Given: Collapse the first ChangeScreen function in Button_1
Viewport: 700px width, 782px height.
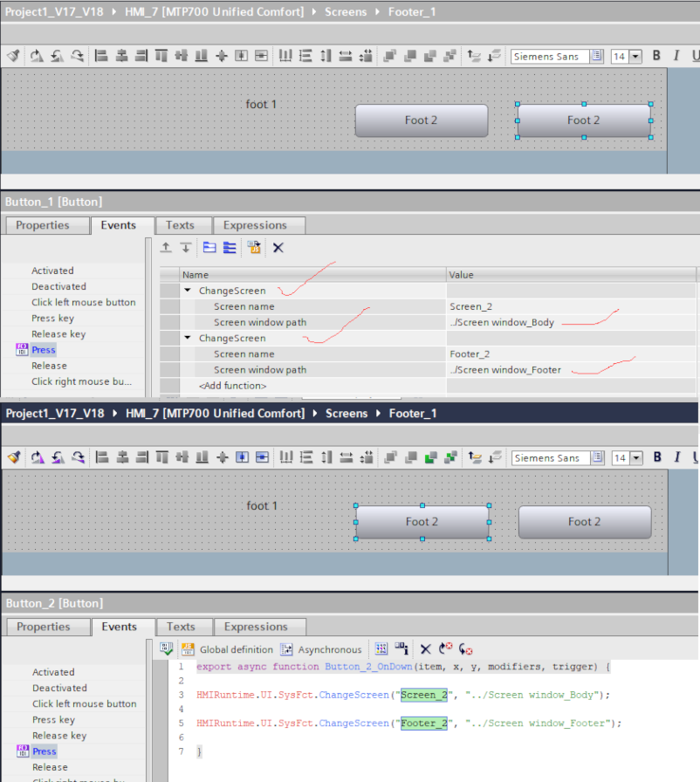Looking at the screenshot, I should point(188,291).
